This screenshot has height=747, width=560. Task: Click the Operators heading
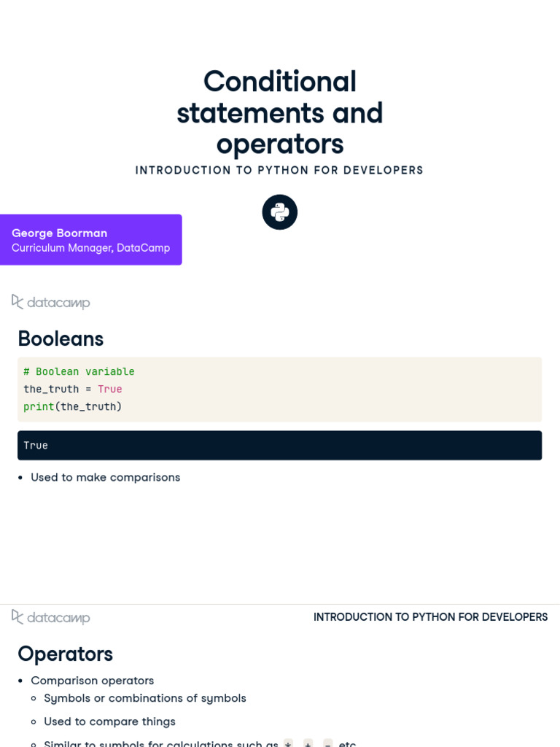pos(65,654)
